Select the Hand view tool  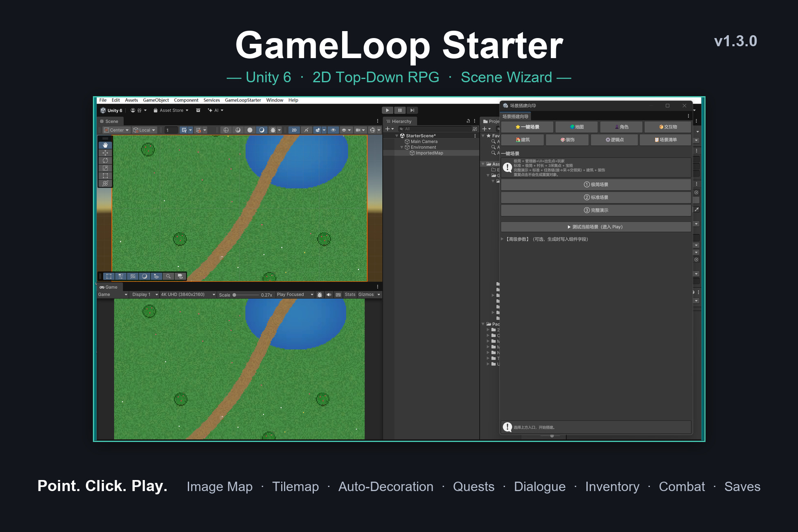(105, 145)
